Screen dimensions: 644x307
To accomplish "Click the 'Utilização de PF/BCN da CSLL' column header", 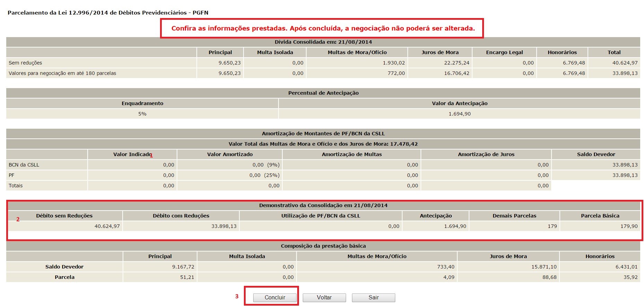I will [320, 216].
